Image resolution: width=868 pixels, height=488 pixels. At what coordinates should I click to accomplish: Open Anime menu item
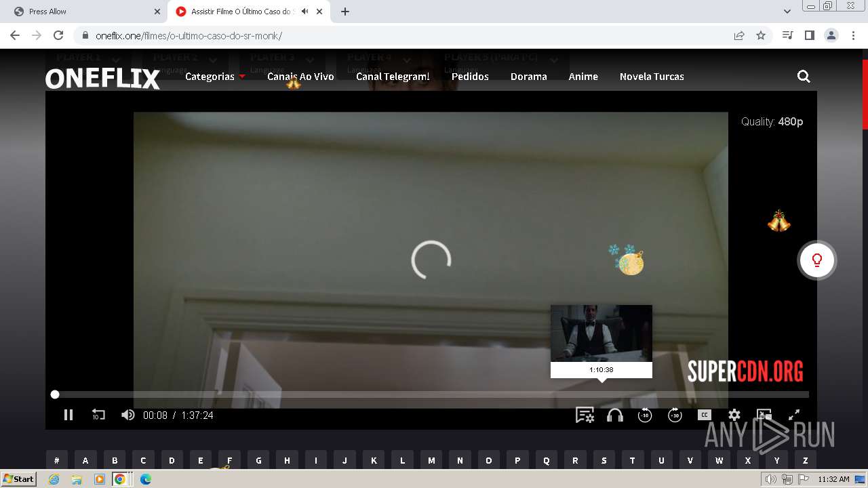[583, 77]
